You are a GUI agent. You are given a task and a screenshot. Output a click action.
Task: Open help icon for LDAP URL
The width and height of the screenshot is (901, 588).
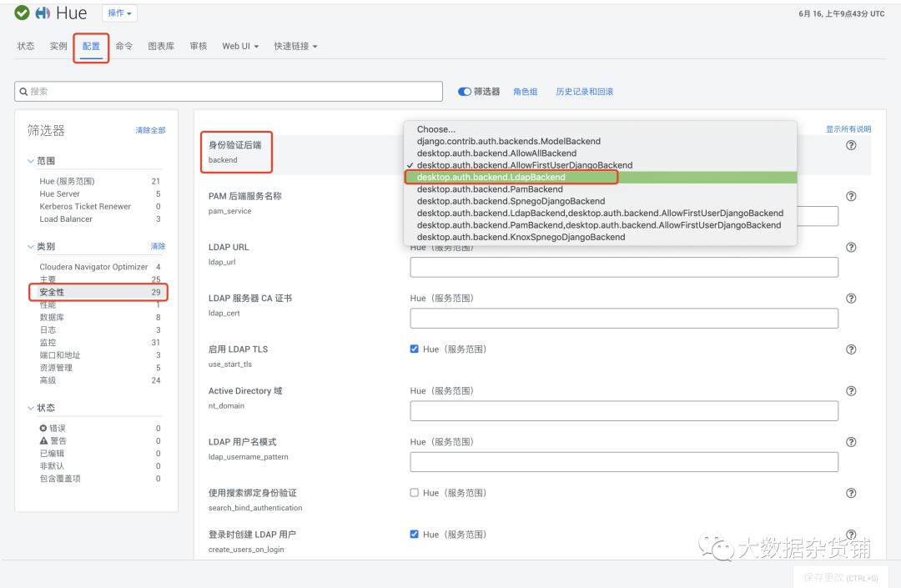tap(851, 248)
